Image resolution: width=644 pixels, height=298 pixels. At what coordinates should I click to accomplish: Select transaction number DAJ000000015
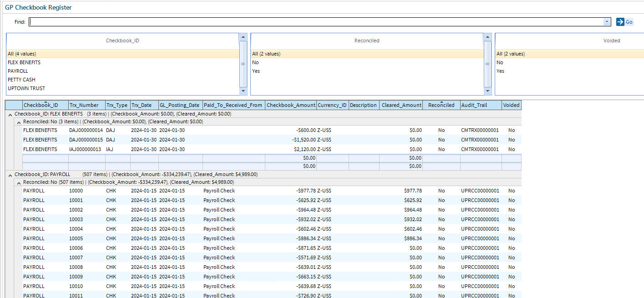[x=86, y=140]
